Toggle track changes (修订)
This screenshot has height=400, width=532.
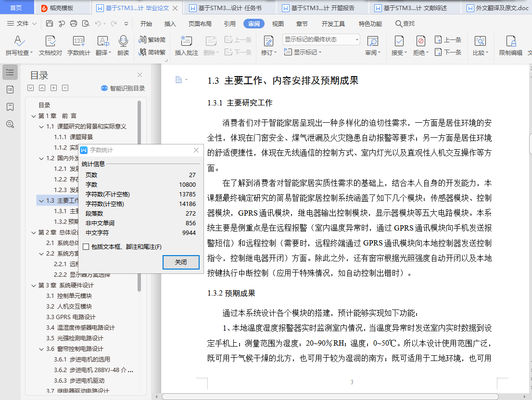[269, 46]
